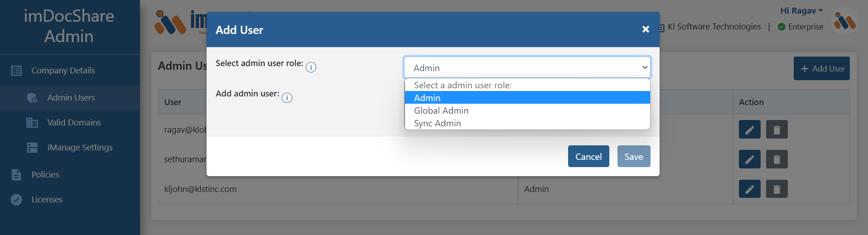The height and width of the screenshot is (235, 868).
Task: Click edit pencil icon for kljohn@klstinc.com
Action: click(x=749, y=189)
